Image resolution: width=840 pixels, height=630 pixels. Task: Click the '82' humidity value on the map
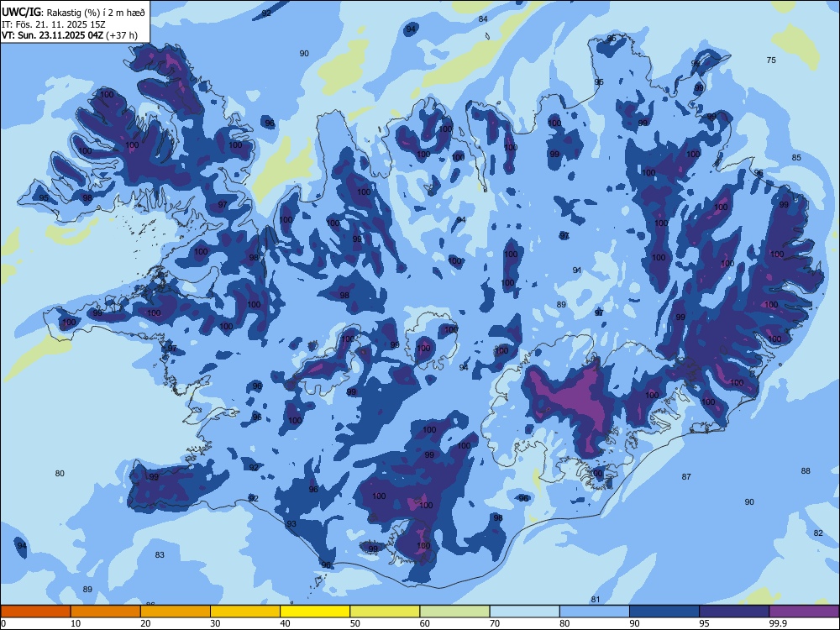[818, 533]
